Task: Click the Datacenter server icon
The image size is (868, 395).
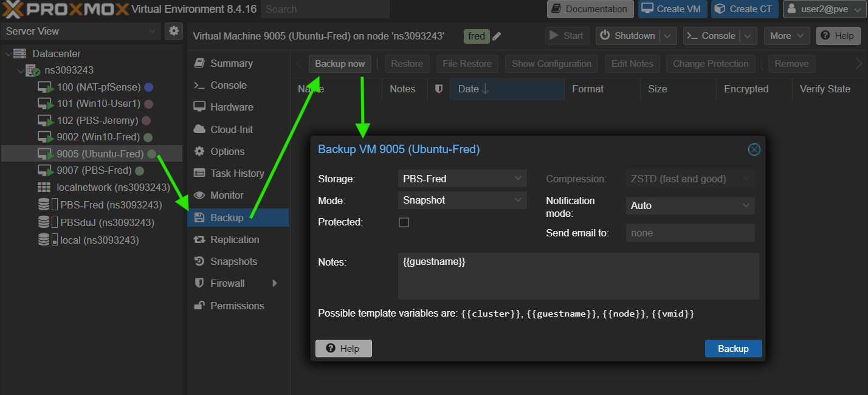Action: [20, 54]
